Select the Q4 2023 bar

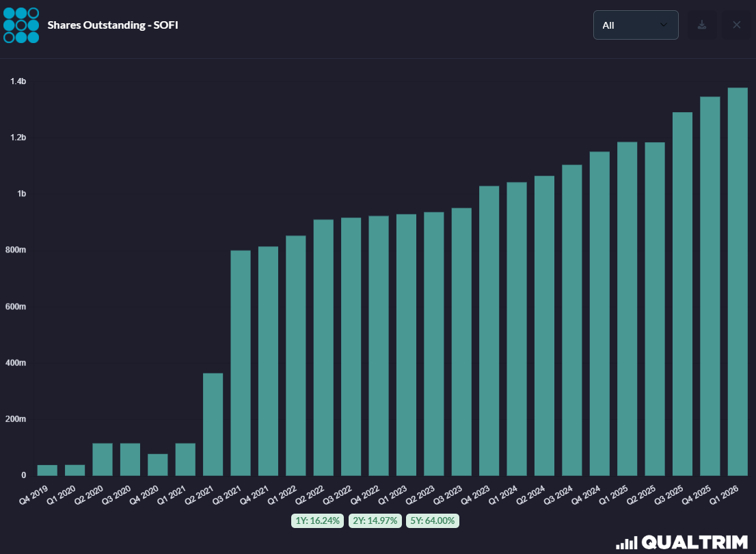click(x=489, y=331)
